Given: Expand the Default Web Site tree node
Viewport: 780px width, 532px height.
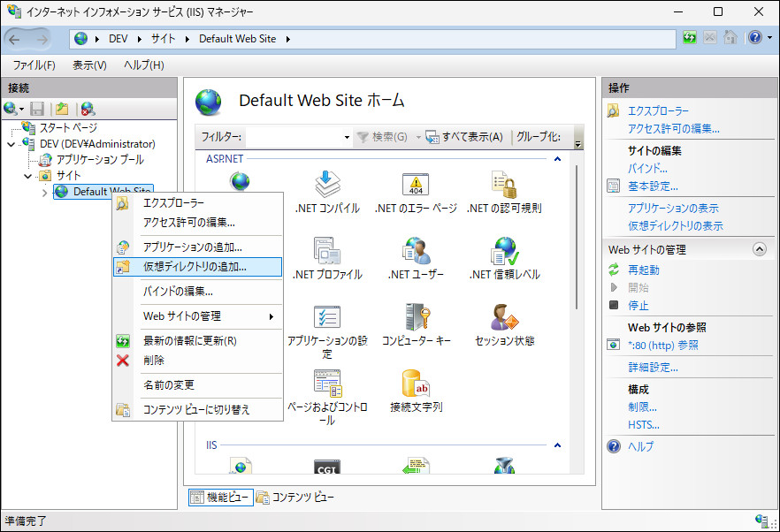Looking at the screenshot, I should [x=44, y=192].
